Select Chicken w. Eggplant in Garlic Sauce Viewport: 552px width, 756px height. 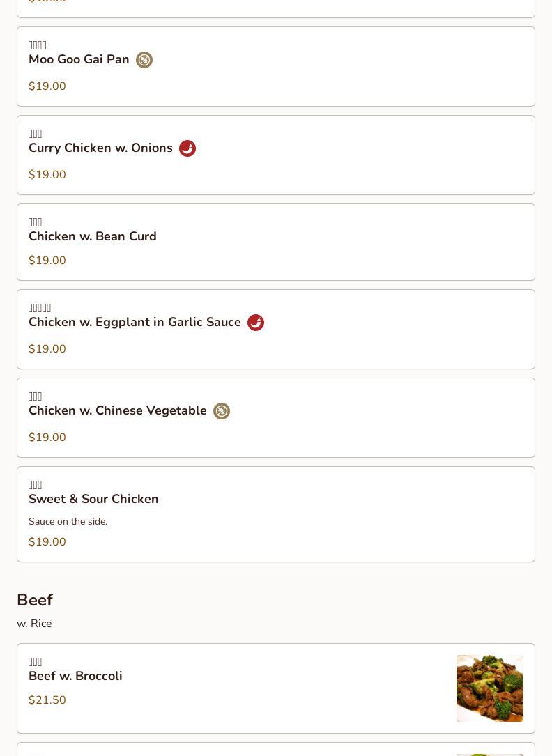[135, 323]
